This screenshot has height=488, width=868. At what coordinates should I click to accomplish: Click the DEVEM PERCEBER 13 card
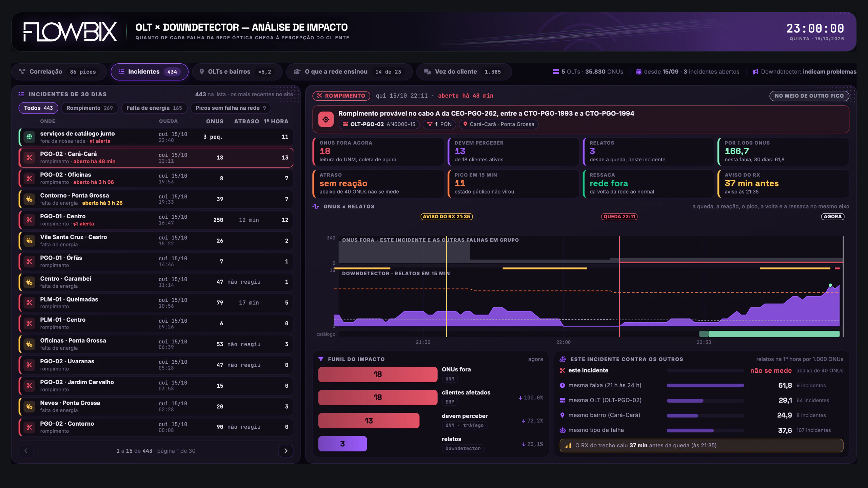click(513, 151)
